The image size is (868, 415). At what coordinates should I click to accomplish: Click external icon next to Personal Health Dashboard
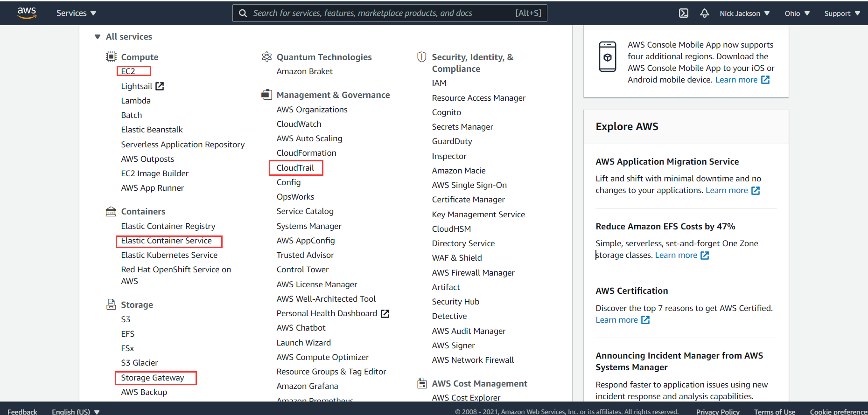point(385,313)
